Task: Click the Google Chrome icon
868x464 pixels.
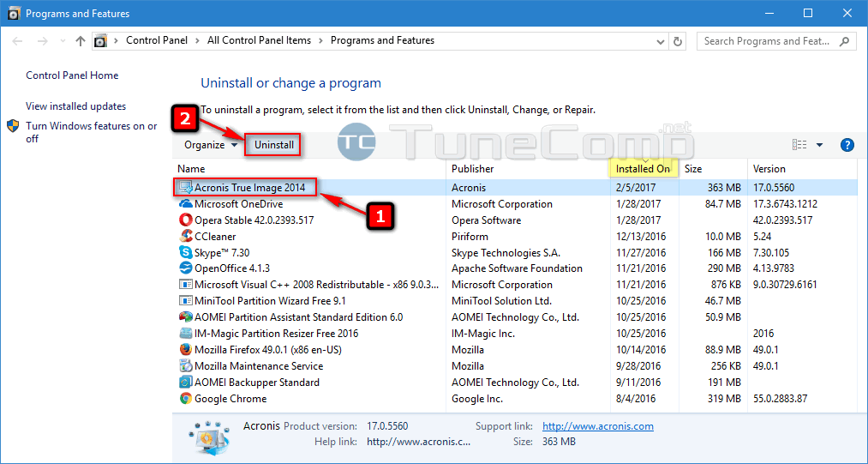Action: [x=185, y=399]
